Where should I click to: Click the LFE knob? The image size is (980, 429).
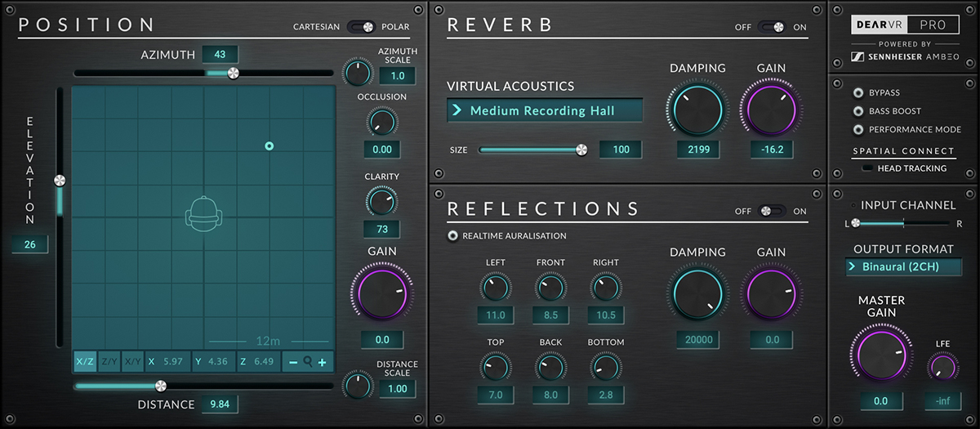[942, 368]
